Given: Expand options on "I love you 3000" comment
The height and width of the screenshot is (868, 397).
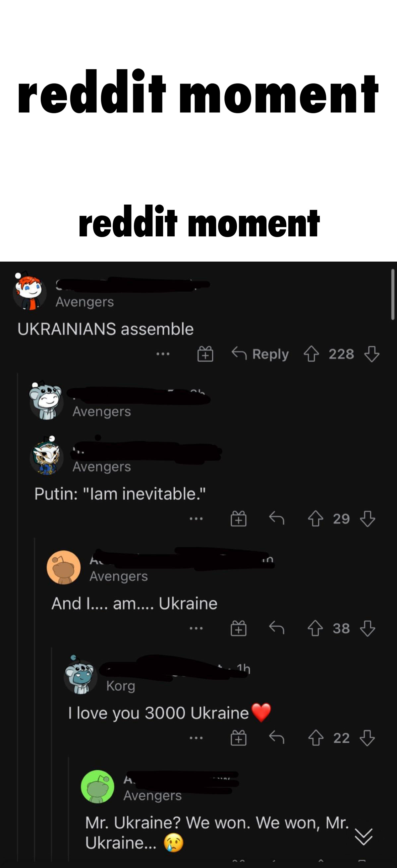Looking at the screenshot, I should click(x=196, y=738).
